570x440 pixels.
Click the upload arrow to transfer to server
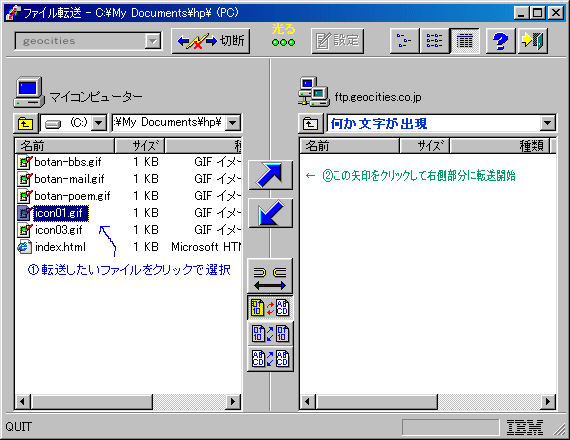click(270, 175)
